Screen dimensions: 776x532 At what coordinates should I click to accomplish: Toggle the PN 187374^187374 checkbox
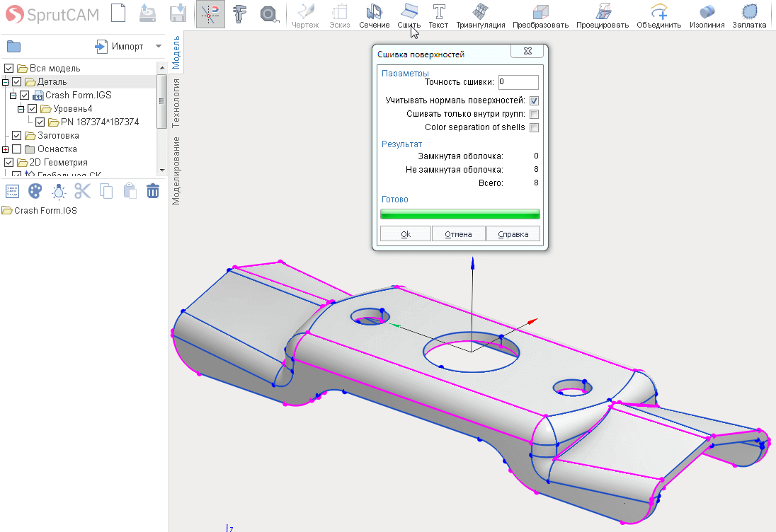click(x=40, y=122)
